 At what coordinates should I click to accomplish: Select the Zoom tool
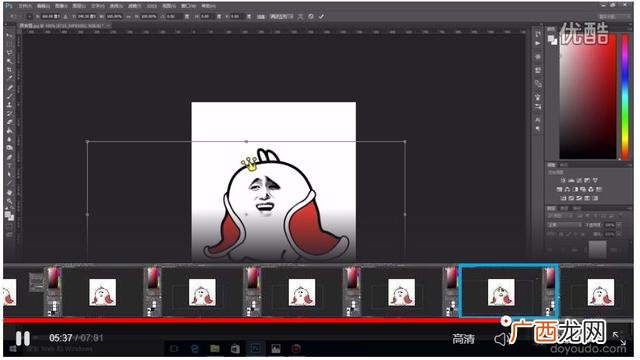click(x=9, y=200)
